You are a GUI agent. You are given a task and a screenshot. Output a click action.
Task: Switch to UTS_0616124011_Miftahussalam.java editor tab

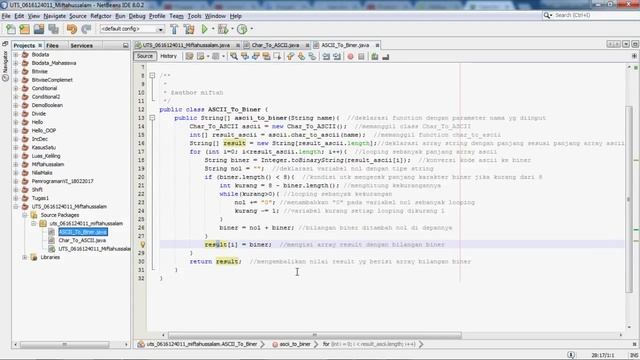point(186,45)
